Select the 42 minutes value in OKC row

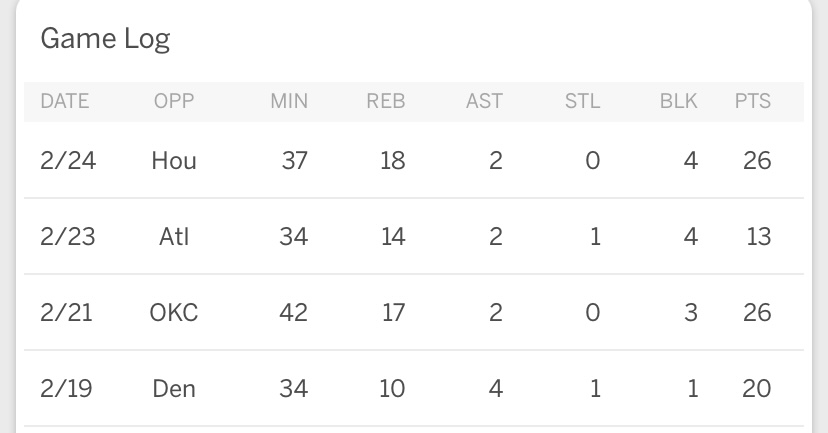pyautogui.click(x=294, y=313)
